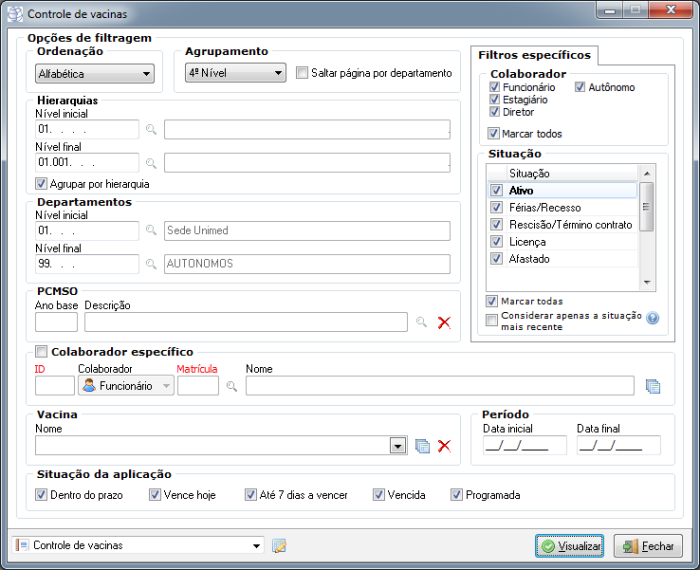Open the Ordenação Alfabética dropdown
700x570 pixels.
pos(94,74)
